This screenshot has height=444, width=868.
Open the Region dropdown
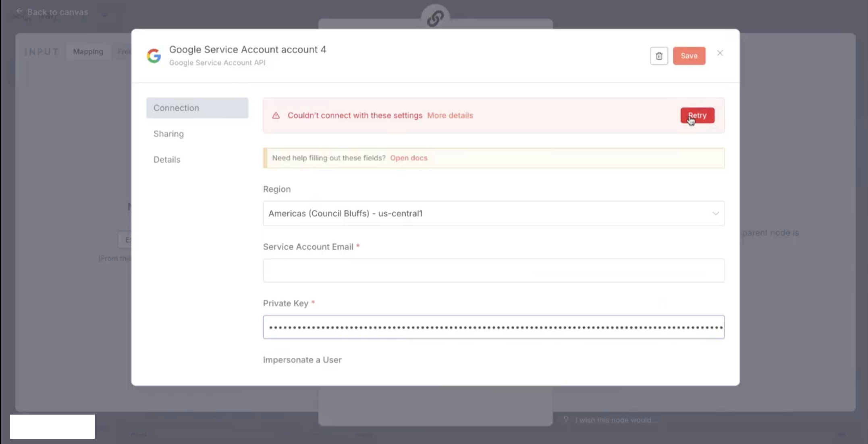(x=493, y=214)
